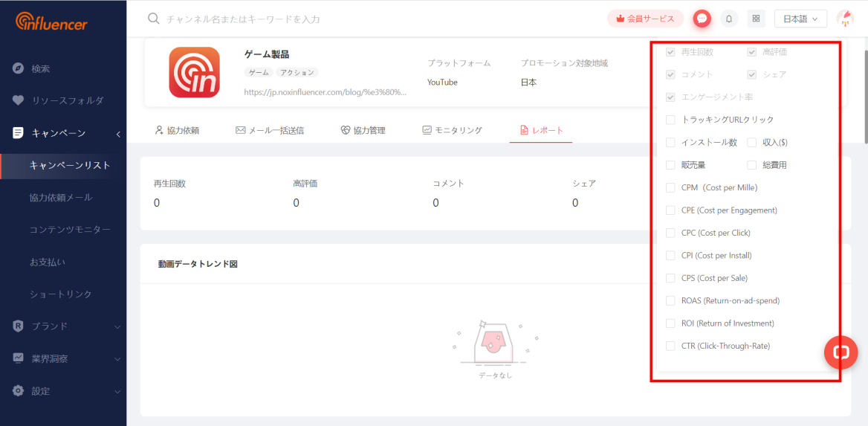
Task: Select the レポート tab
Action: coord(541,131)
